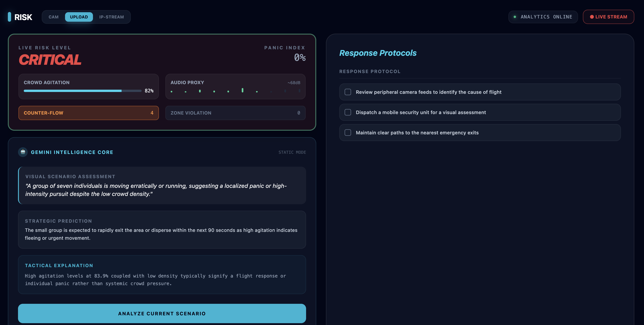Click the tallest audio proxy level bar
The height and width of the screenshot is (325, 644).
tap(242, 90)
